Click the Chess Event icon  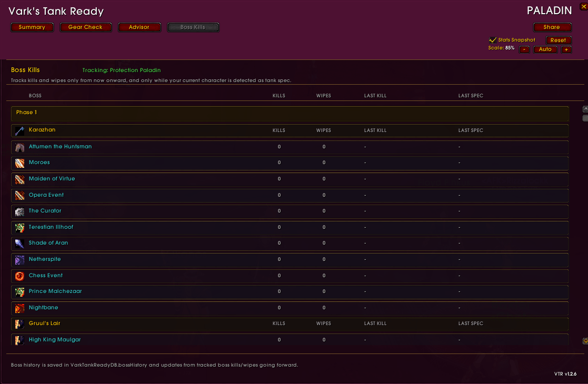click(19, 276)
